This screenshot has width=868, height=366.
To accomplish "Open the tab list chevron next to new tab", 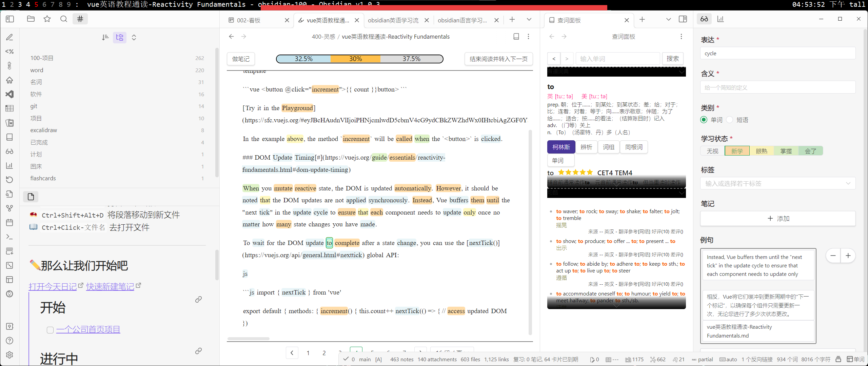I will click(529, 19).
